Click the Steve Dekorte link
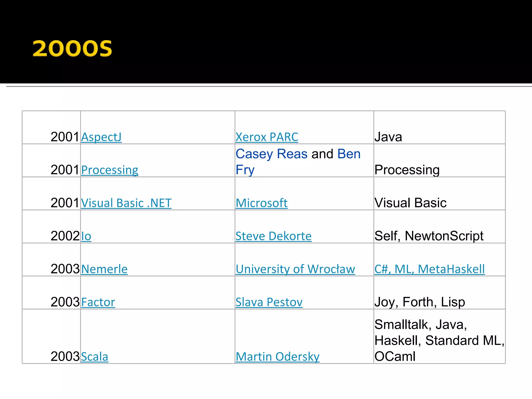The height and width of the screenshot is (399, 532). tap(274, 236)
